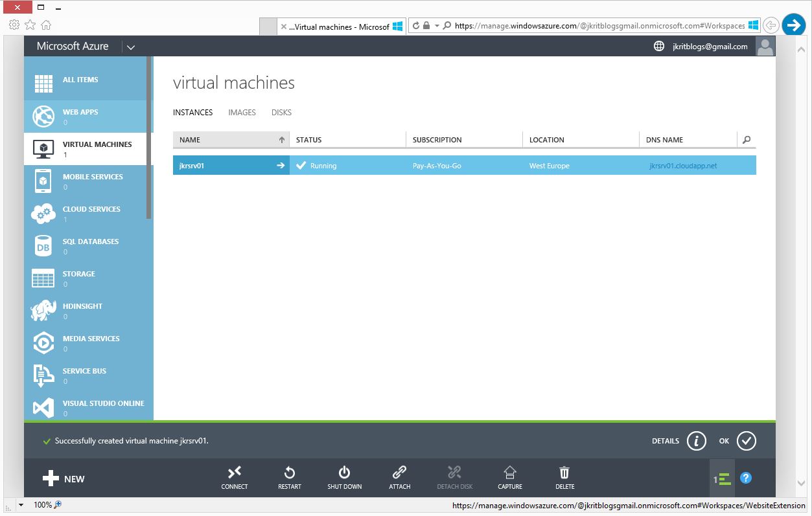Click the user account avatar
This screenshot has height=516, width=812.
click(x=765, y=46)
